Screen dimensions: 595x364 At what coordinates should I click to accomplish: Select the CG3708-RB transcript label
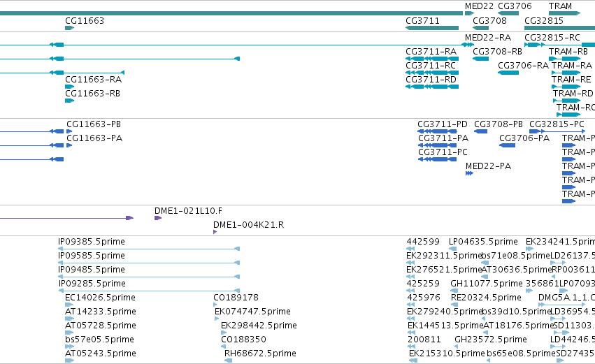tap(498, 52)
